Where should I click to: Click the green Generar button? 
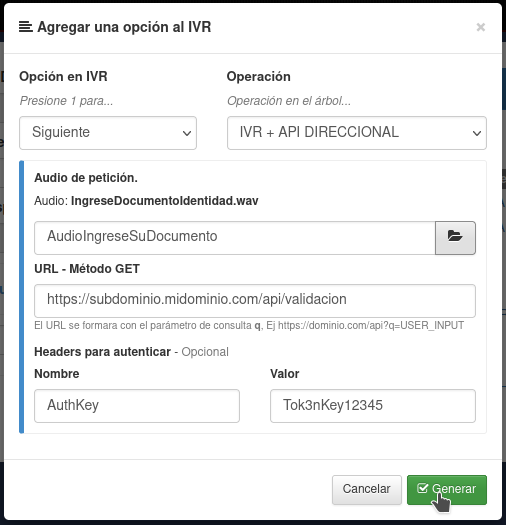click(x=447, y=490)
